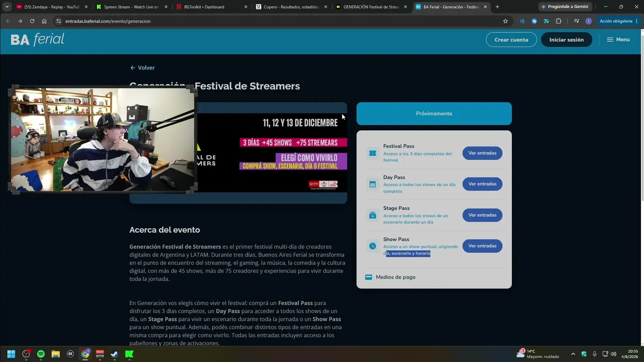
Task: Open the Windows Start menu
Action: coord(11,354)
